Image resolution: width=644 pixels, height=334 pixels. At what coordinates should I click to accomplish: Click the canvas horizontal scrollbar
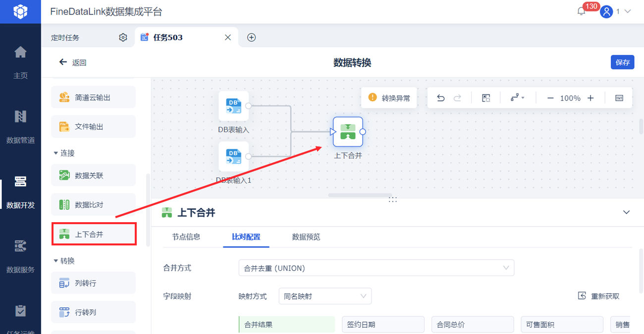[x=360, y=195]
